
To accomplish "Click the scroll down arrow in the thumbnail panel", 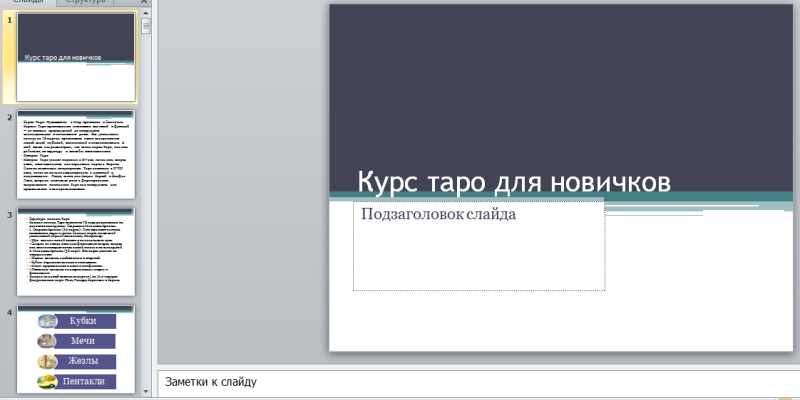I will point(147,391).
